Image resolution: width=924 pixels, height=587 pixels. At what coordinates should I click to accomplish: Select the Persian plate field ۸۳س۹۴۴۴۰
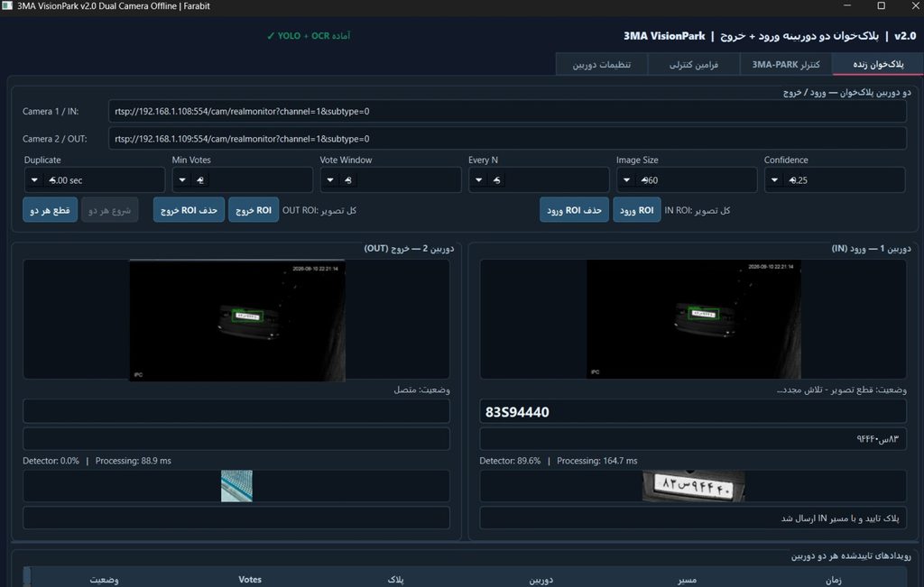[693, 438]
